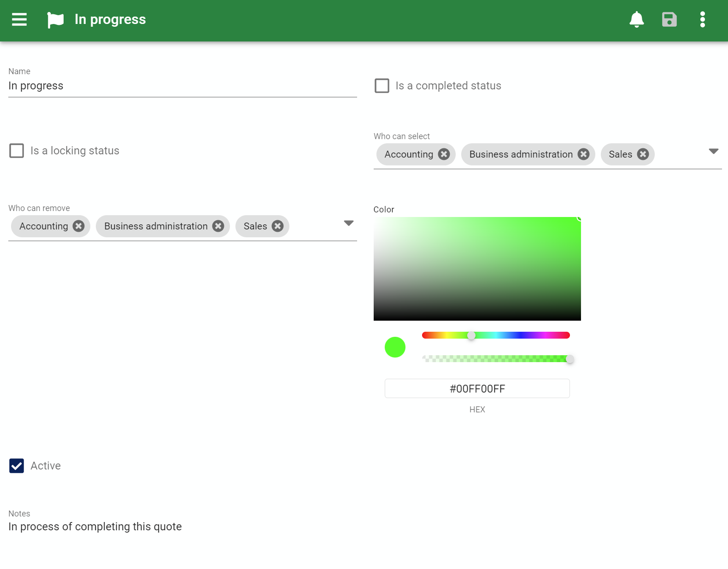Remove Business administration from Who can remove
The width and height of the screenshot is (728, 569).
218,226
